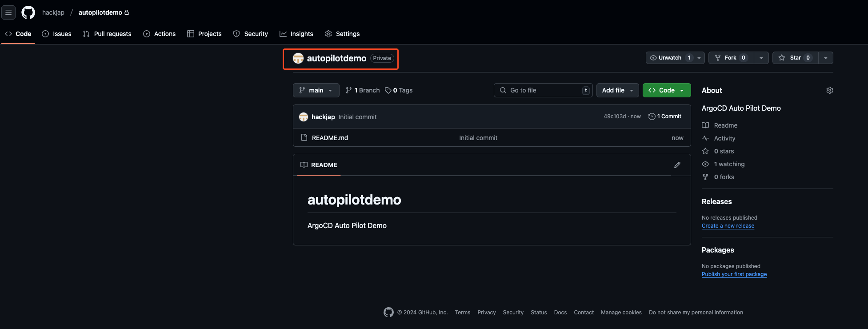Open autopilotdemo breadcrumb in top header
Image resolution: width=868 pixels, height=329 pixels.
click(x=100, y=12)
